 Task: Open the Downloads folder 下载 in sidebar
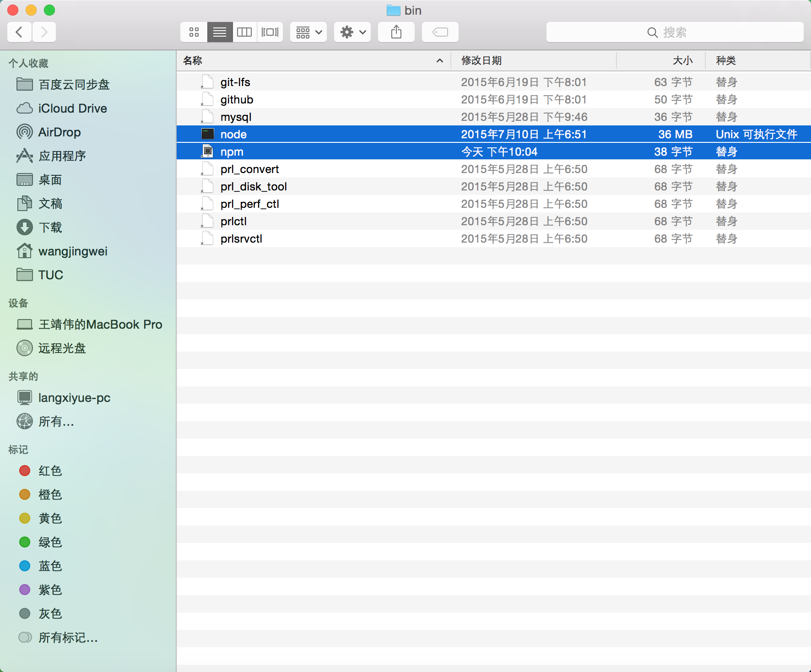tap(50, 228)
